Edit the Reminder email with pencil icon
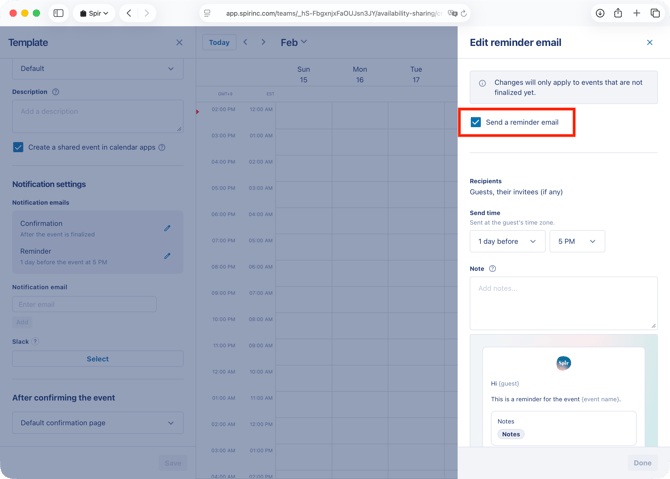This screenshot has width=670, height=479. (x=167, y=256)
